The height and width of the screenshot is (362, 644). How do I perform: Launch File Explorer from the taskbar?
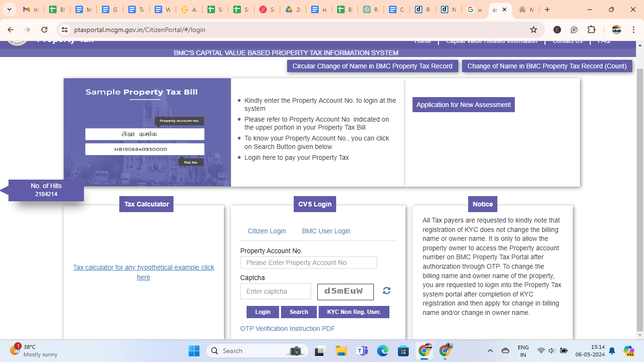(341, 351)
